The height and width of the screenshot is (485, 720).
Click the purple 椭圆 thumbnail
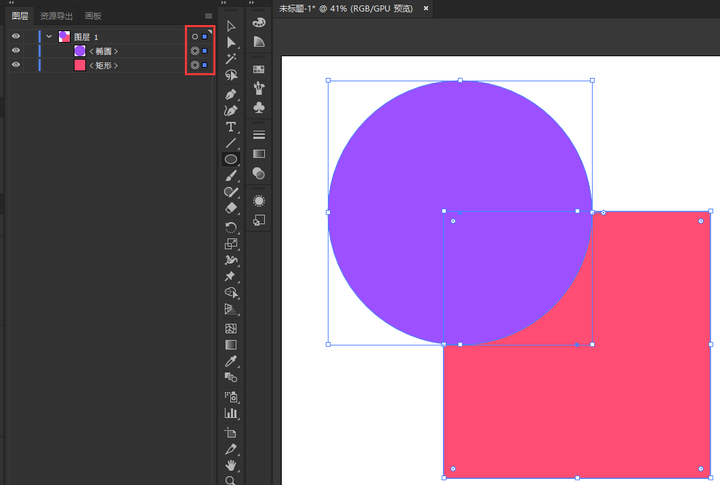(80, 51)
